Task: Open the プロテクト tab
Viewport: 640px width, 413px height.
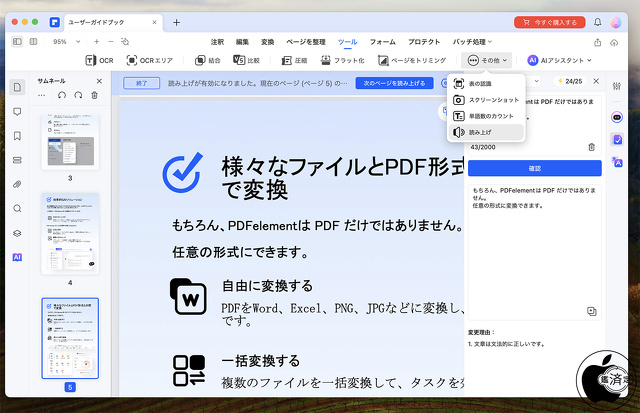Action: coord(424,42)
